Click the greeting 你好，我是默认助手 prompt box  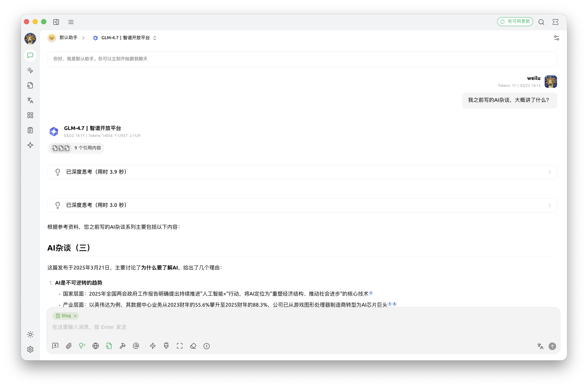[302, 59]
